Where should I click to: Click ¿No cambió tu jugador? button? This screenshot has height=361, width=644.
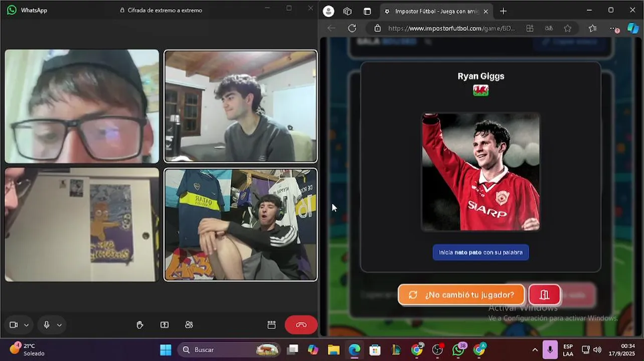[461, 295]
